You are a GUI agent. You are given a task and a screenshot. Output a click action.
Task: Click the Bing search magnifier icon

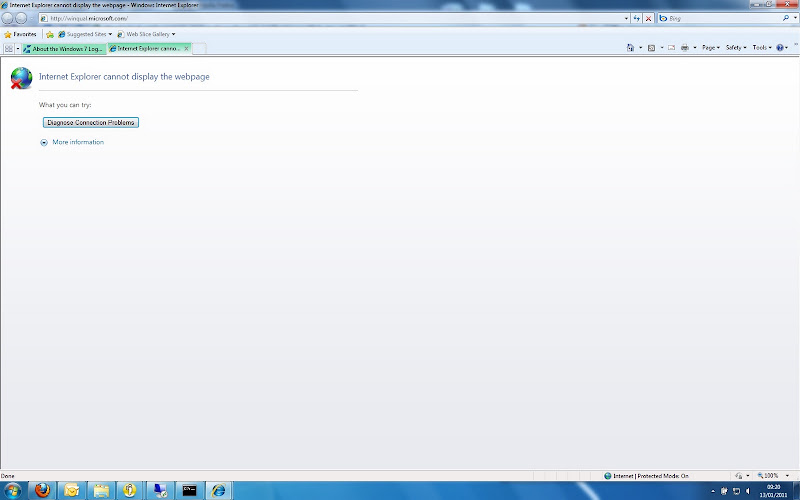click(786, 18)
